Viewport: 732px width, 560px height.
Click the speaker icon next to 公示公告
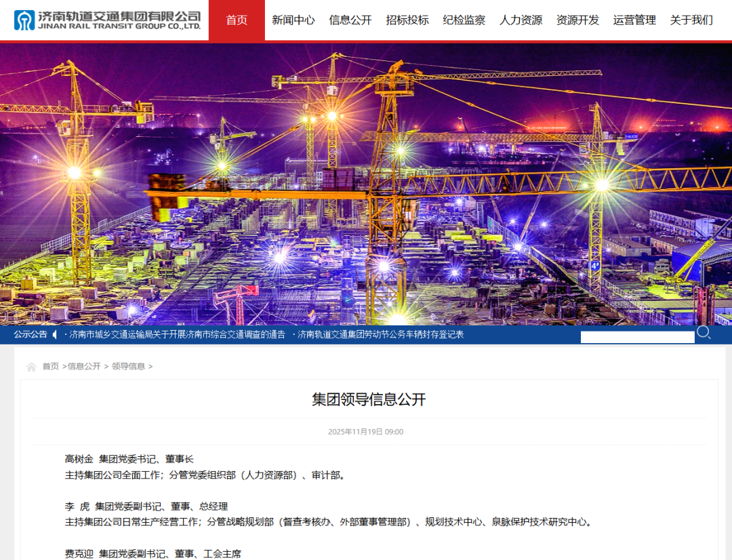pos(54,334)
